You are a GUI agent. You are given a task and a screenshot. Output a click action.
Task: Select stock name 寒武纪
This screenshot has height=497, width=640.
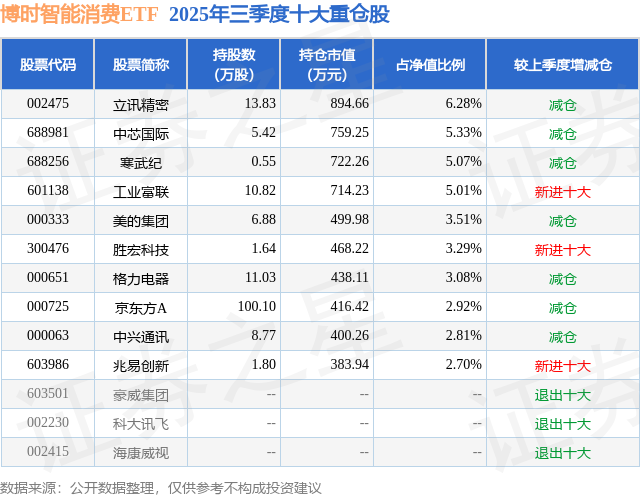tap(141, 163)
